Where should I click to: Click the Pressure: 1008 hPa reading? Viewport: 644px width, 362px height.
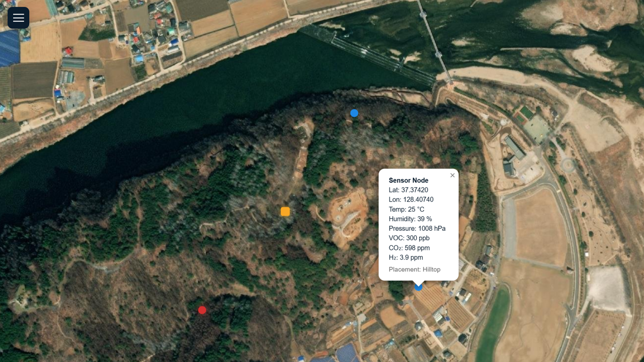417,228
